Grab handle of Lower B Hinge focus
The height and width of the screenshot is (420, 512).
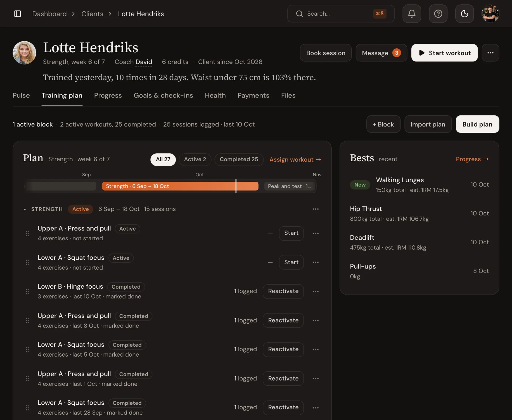[x=27, y=291]
